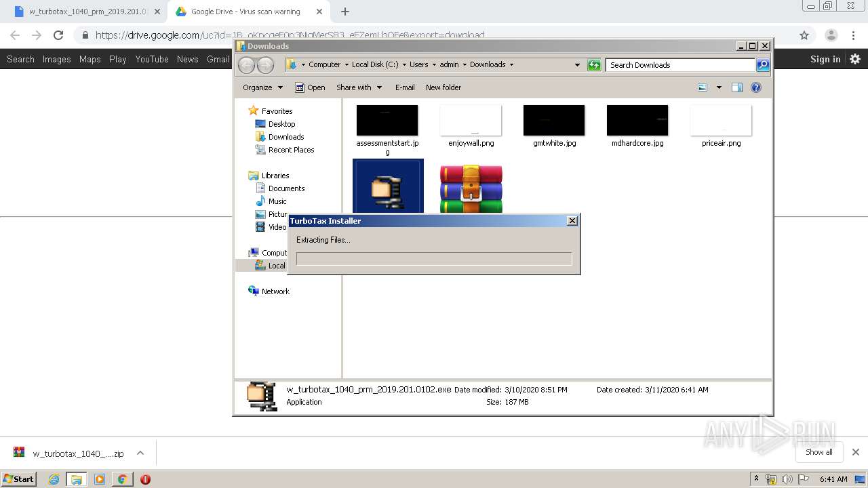The height and width of the screenshot is (488, 868).
Task: Select Documents library
Action: 280,188
